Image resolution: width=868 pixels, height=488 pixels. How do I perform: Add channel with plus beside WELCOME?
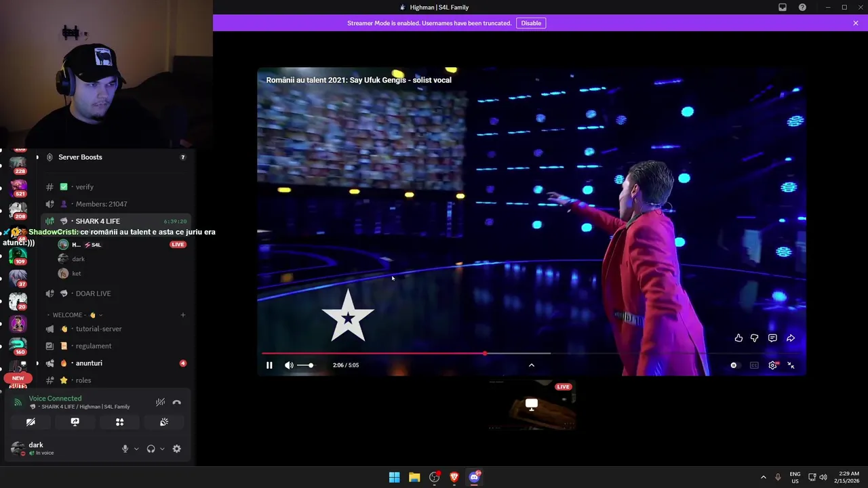182,315
